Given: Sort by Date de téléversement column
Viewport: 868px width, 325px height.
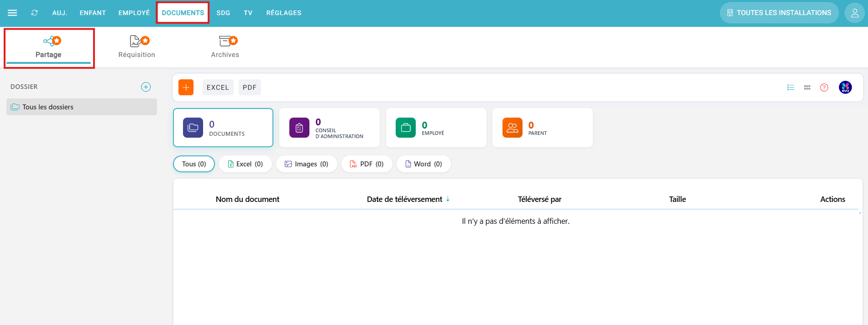Looking at the screenshot, I should (404, 199).
